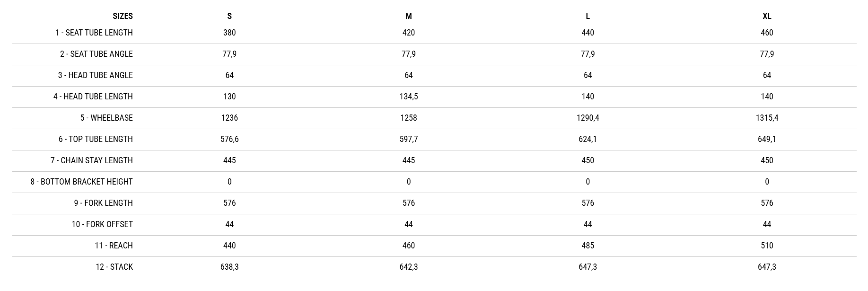This screenshot has height=291, width=868.
Task: Select the XL size column header
Action: [767, 16]
